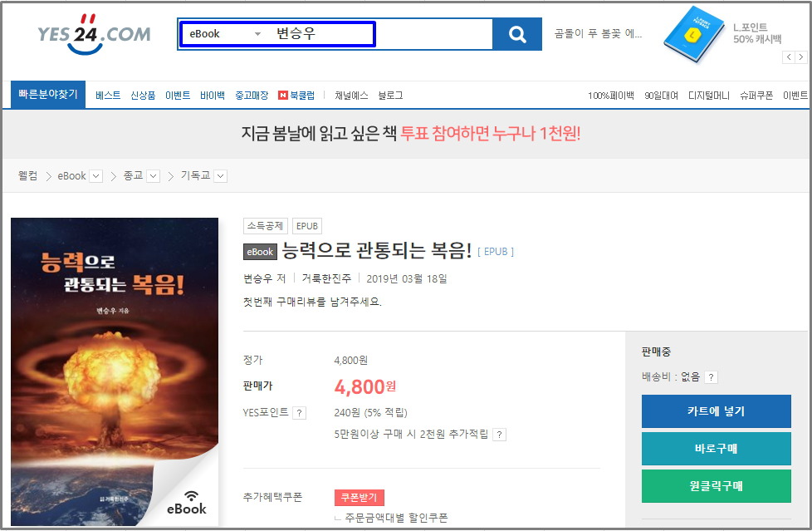Click the magnifier search button
Image resolution: width=812 pixels, height=531 pixels.
[x=516, y=34]
